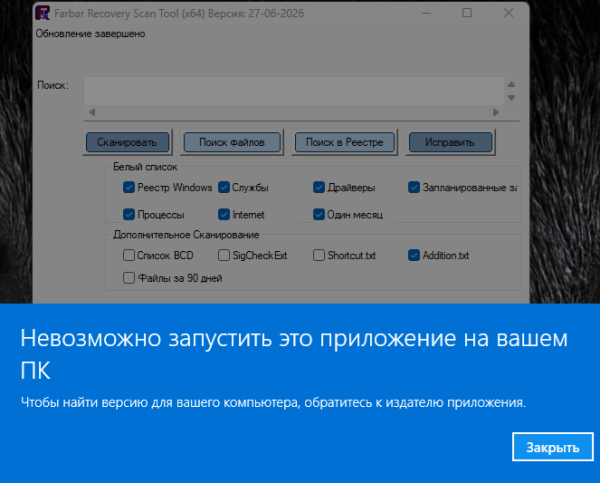
Task: Click the Дополнительное Сканирование group label
Action: tap(186, 235)
